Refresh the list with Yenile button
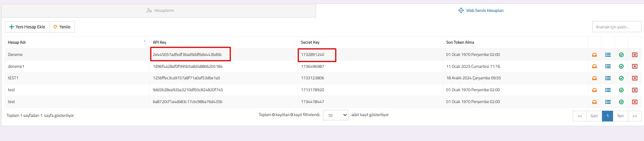This screenshot has height=141, width=644. tap(62, 27)
